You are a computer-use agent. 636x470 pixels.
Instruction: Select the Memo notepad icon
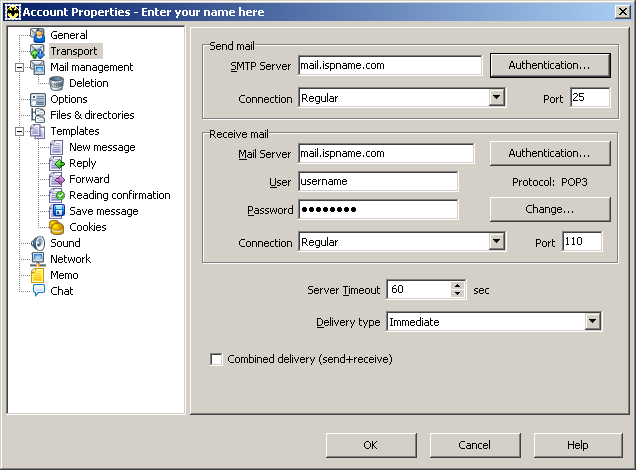click(38, 275)
